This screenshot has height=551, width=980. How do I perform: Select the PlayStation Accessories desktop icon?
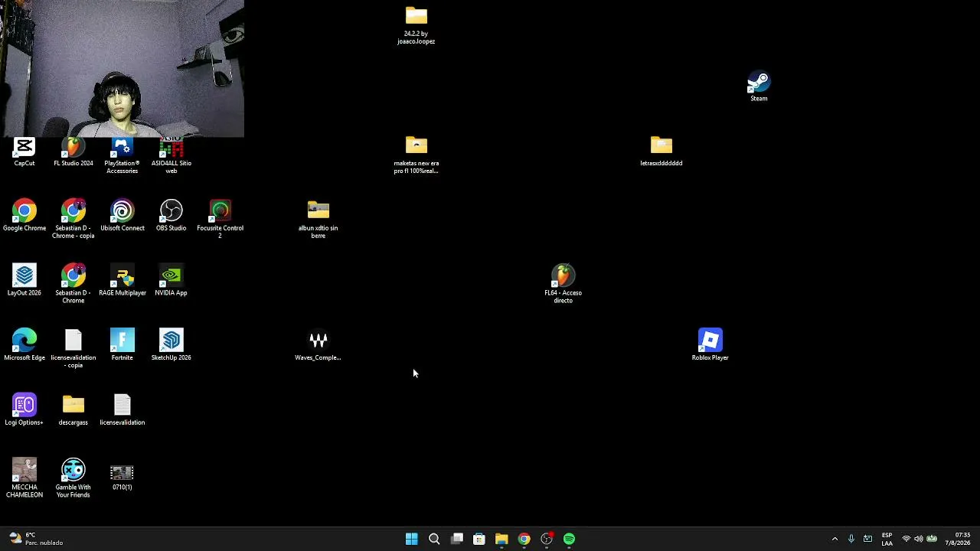[x=122, y=155]
